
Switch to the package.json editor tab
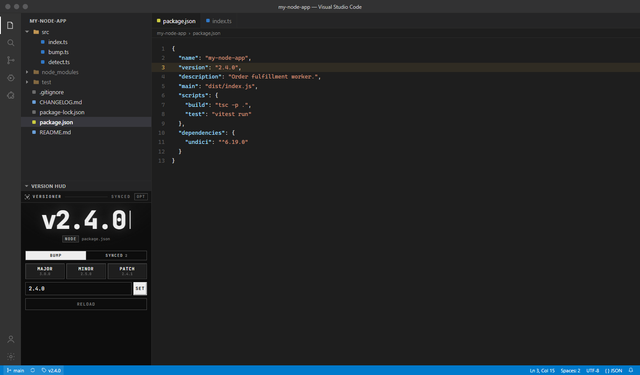[x=176, y=21]
